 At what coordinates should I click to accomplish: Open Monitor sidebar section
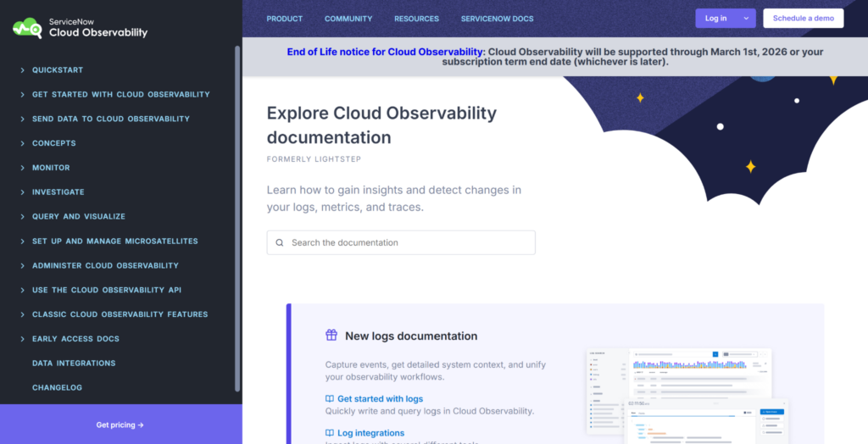pyautogui.click(x=51, y=168)
